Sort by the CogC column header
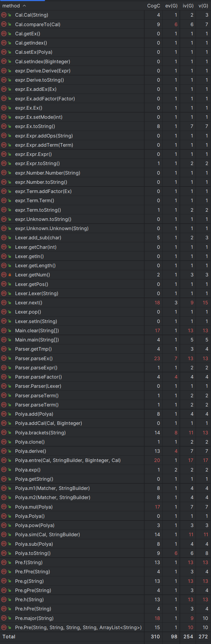This screenshot has width=211, height=644. pyautogui.click(x=153, y=6)
